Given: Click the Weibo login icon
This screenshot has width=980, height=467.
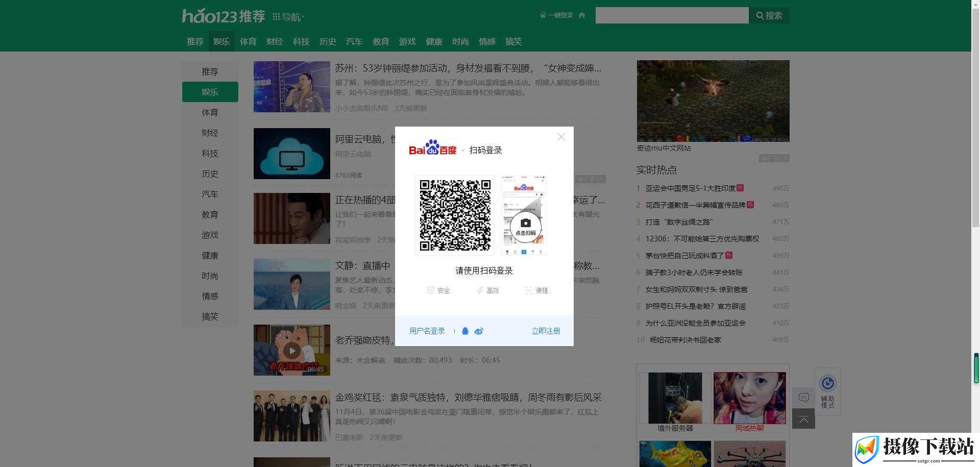Looking at the screenshot, I should 479,331.
